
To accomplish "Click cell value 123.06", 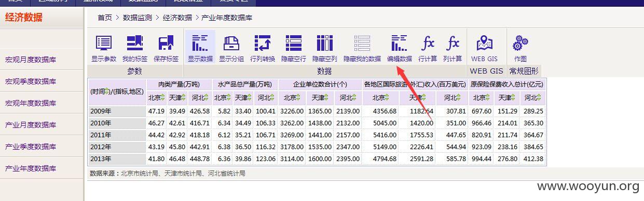I will pyautogui.click(x=265, y=159).
